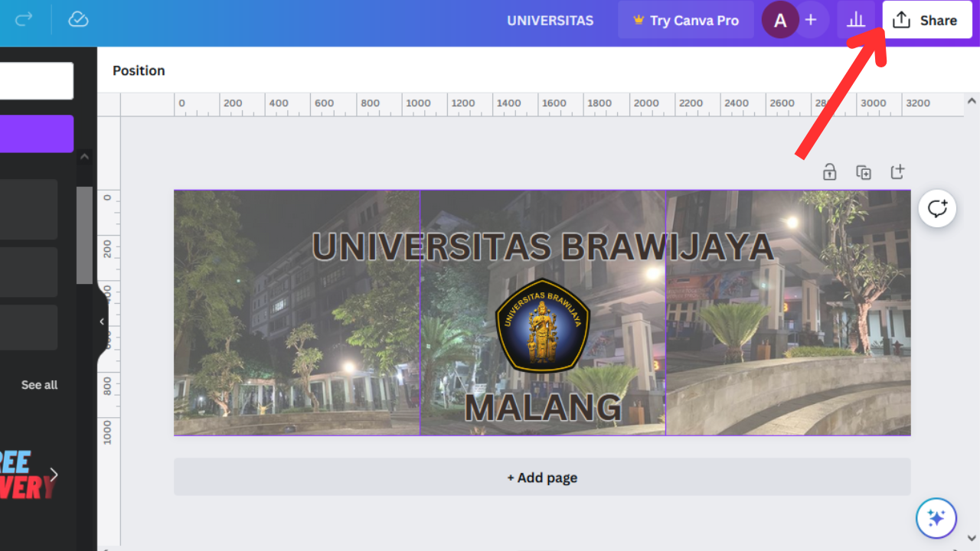Collapse the side panel with chevron handle

coord(103,321)
